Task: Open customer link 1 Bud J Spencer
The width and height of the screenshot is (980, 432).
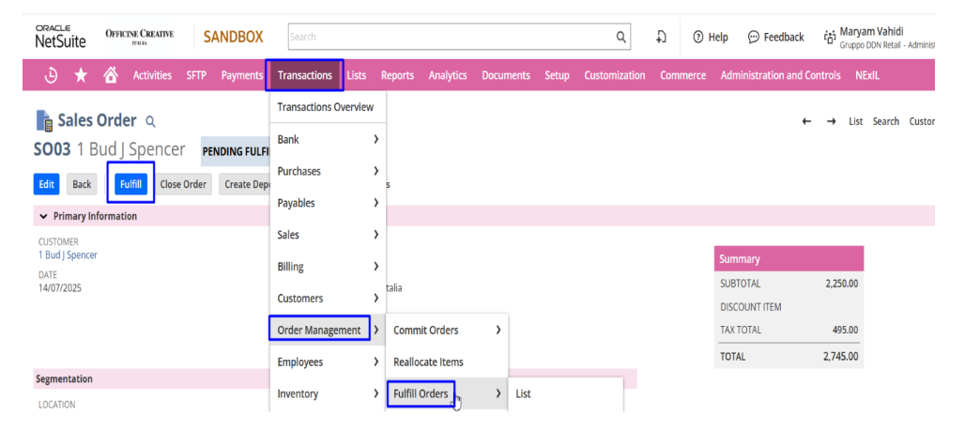Action: pyautogui.click(x=68, y=255)
